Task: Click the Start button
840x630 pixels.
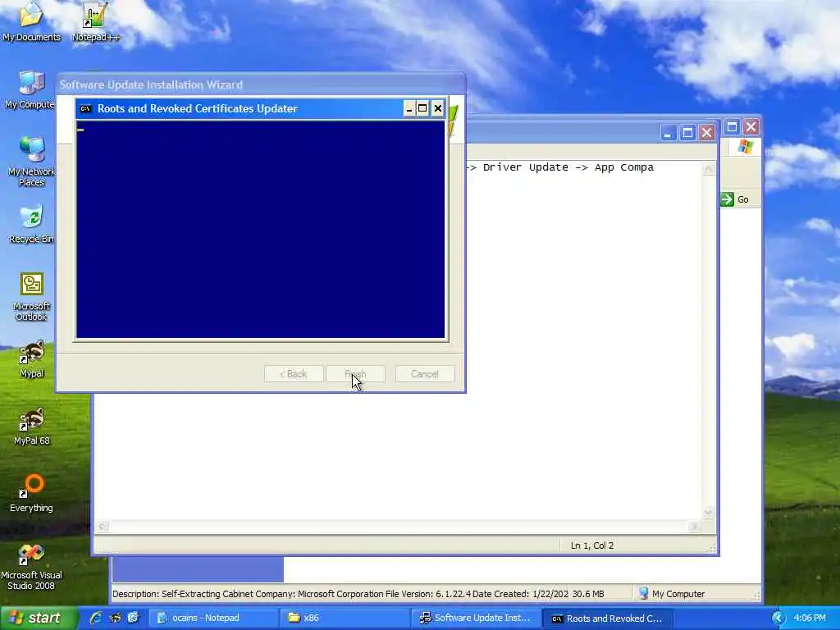Action: click(39, 618)
